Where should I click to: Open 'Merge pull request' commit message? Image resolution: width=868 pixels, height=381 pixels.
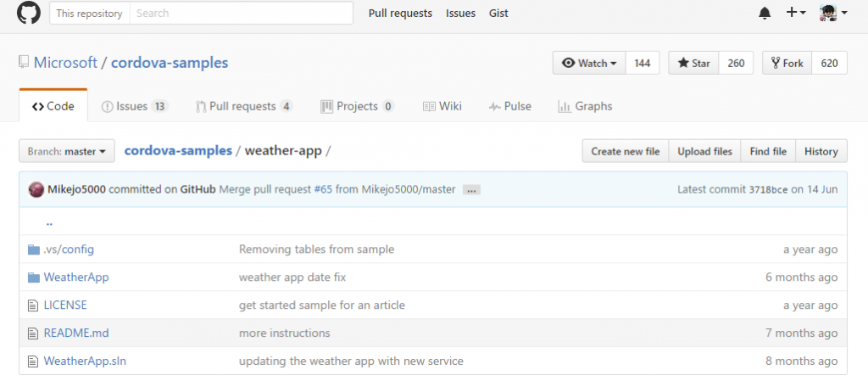coord(265,189)
